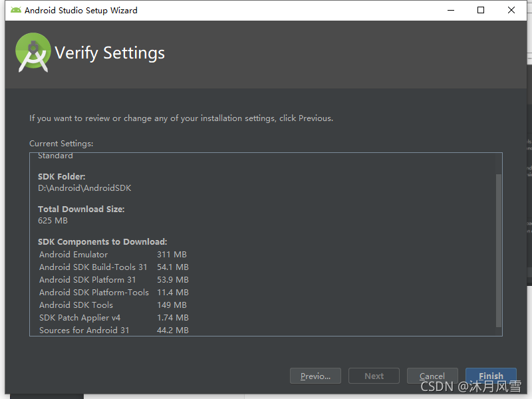532x399 pixels.
Task: Click the settings list vertical scrollbar
Action: 498,251
